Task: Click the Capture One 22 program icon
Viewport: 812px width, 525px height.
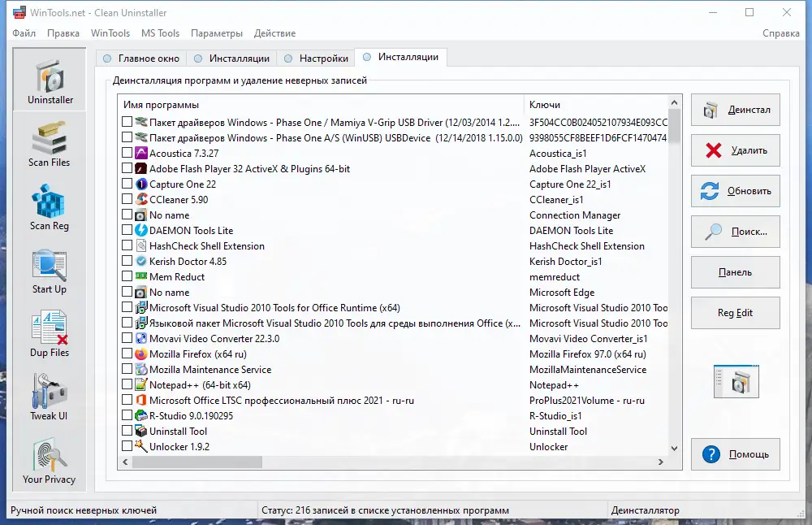Action: [x=141, y=184]
